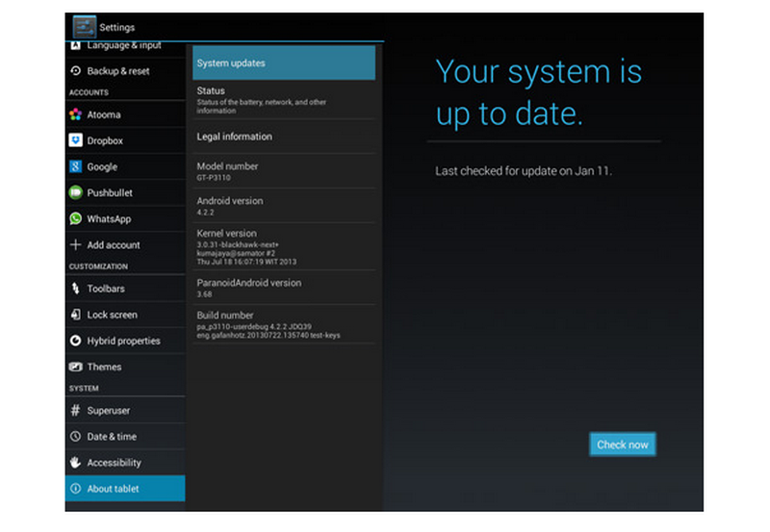Click the Settings app icon in header

pos(85,27)
